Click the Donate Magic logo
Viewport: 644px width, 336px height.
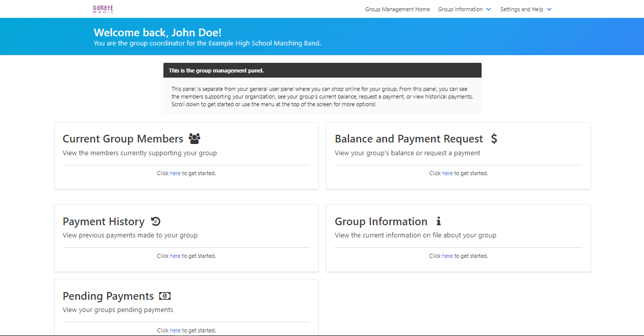(103, 9)
